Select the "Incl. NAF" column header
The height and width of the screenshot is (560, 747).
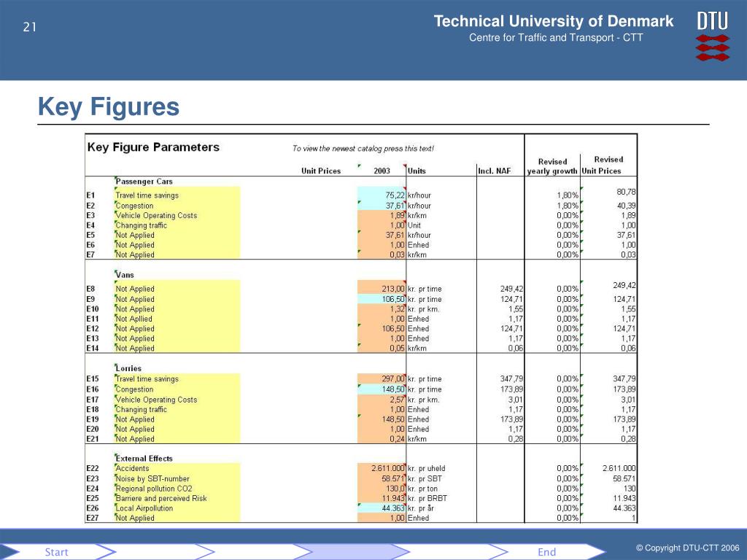[495, 171]
